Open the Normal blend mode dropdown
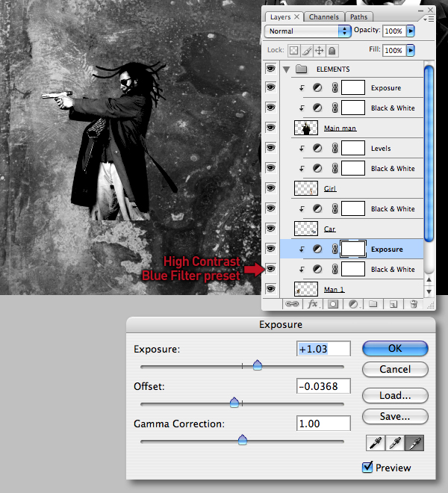The height and width of the screenshot is (493, 448). [308, 31]
